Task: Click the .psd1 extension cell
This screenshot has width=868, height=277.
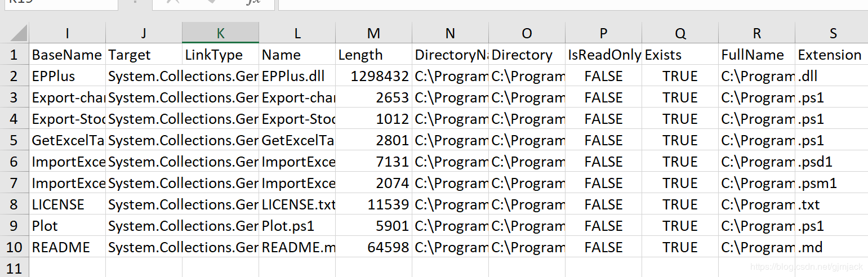Action: (831, 162)
